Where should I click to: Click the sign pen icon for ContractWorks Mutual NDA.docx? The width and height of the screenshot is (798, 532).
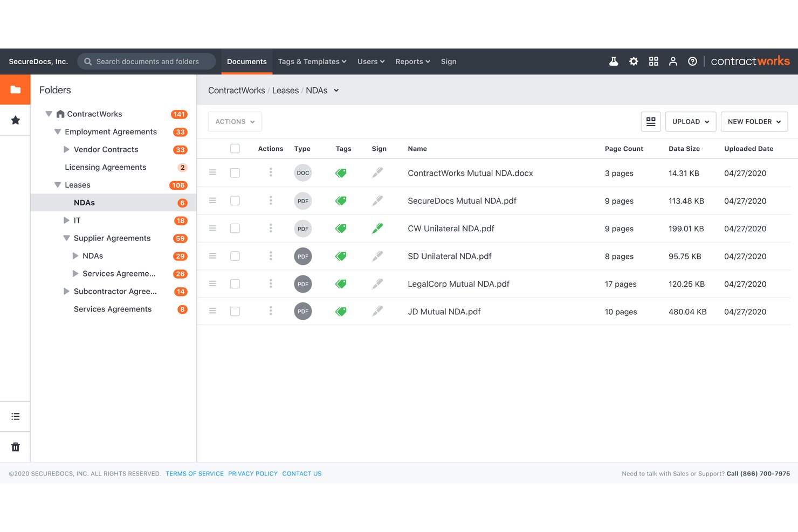coord(377,172)
